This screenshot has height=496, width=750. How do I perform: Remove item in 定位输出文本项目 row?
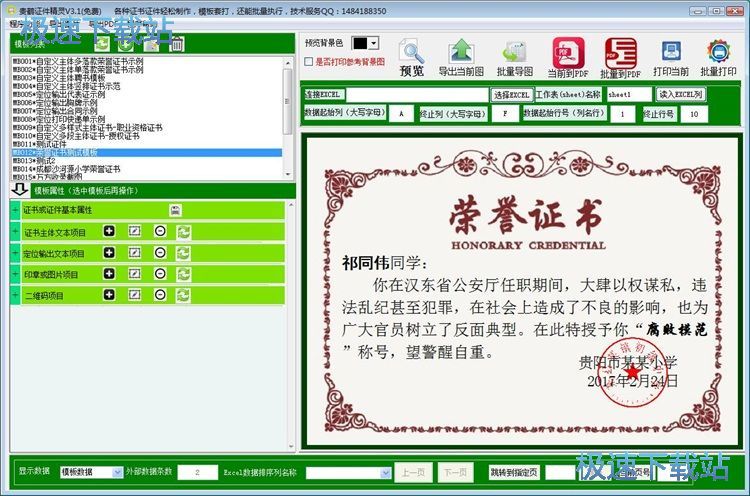[x=160, y=253]
